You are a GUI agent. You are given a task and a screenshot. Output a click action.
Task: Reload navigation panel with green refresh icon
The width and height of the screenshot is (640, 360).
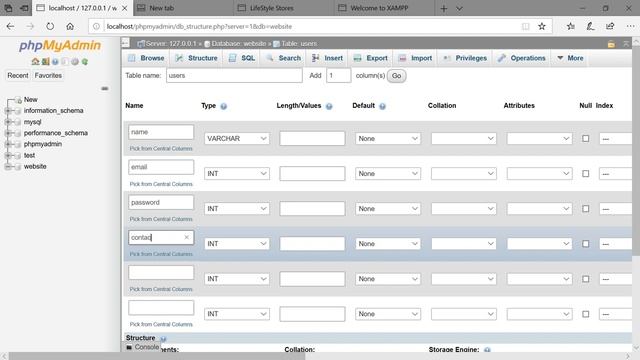click(x=84, y=62)
